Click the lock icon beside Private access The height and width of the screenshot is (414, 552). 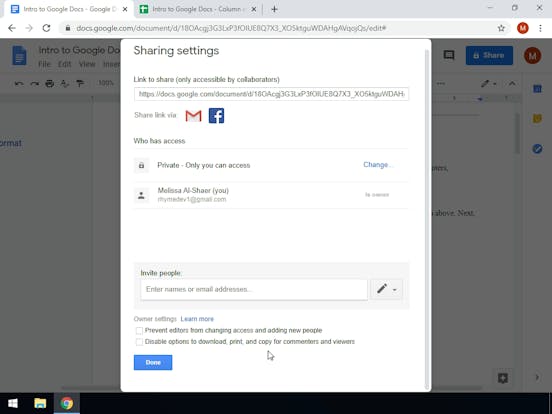141,165
